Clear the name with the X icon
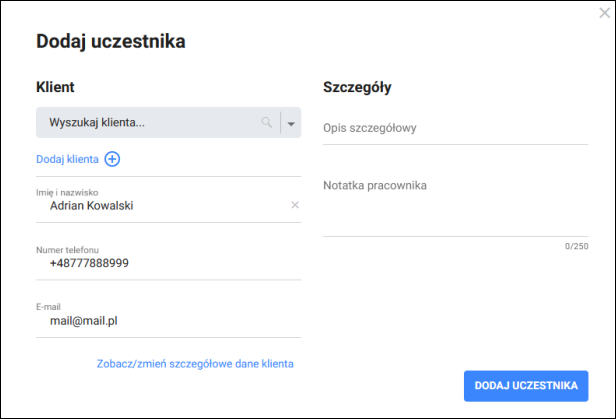The height and width of the screenshot is (419, 616). (x=295, y=205)
